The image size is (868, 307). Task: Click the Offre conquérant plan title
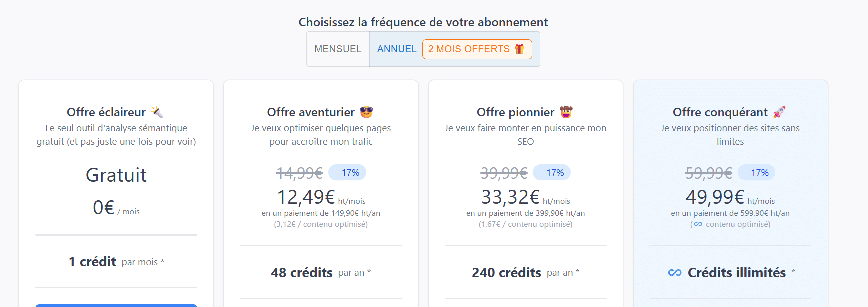(720, 112)
